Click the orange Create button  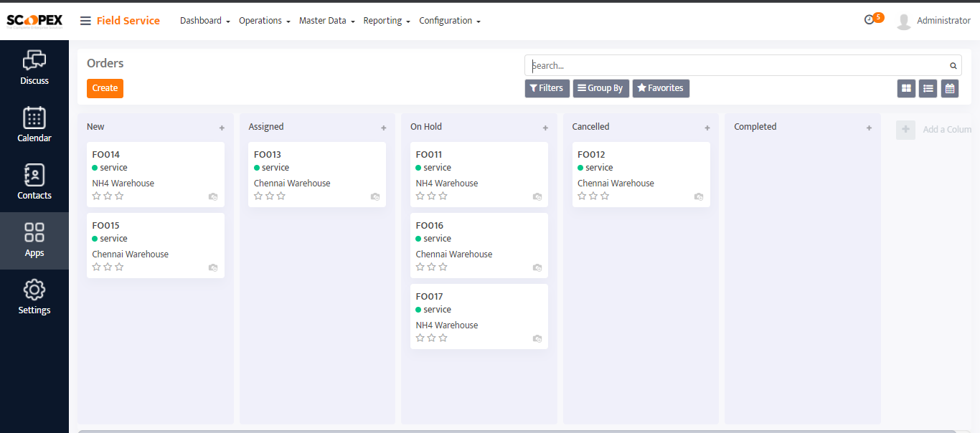pos(105,88)
